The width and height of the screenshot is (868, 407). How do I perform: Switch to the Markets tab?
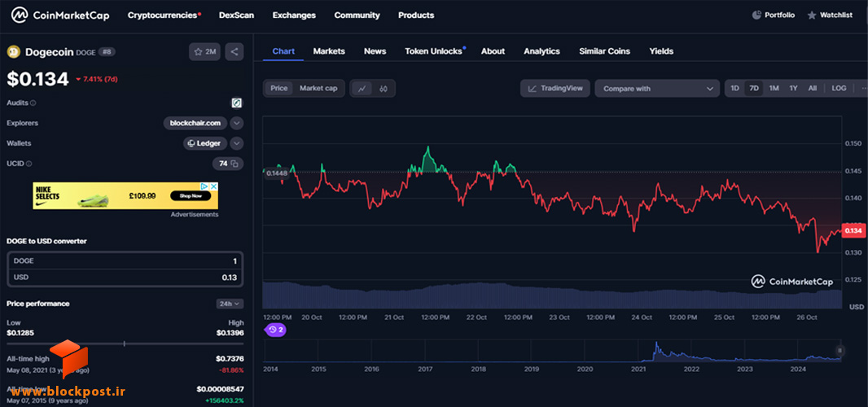[x=329, y=51]
